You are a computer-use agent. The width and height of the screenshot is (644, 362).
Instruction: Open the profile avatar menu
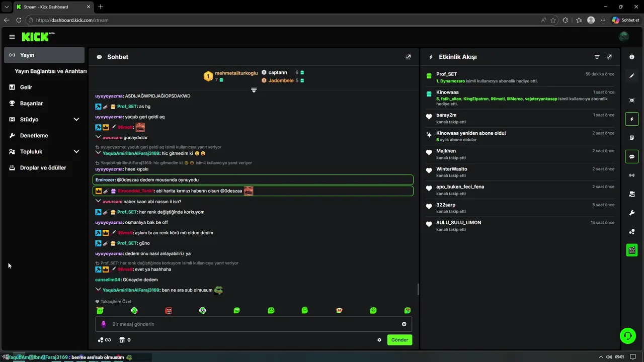coord(624,37)
